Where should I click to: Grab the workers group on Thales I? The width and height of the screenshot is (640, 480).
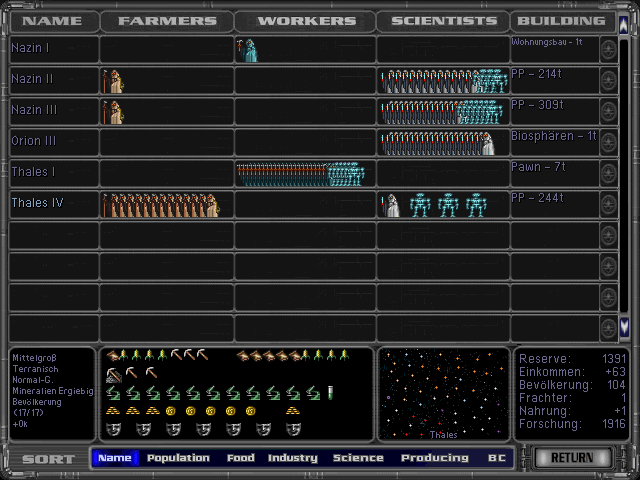click(300, 174)
